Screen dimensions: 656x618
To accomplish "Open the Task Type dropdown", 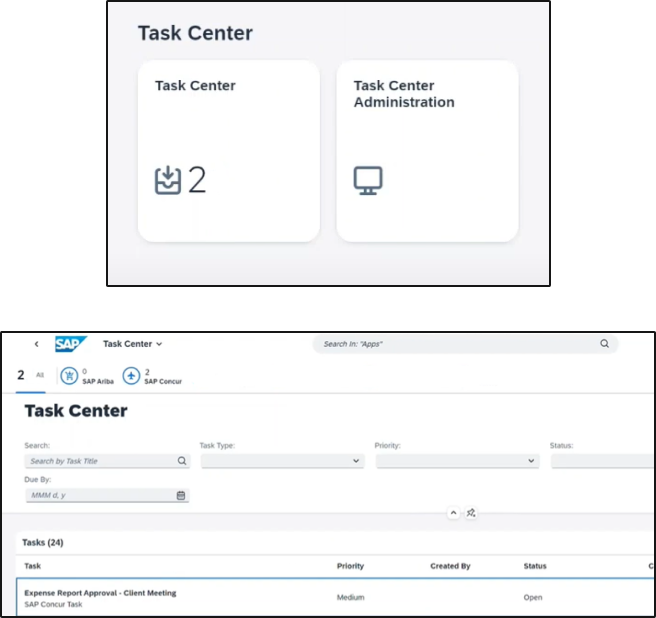I will (282, 461).
